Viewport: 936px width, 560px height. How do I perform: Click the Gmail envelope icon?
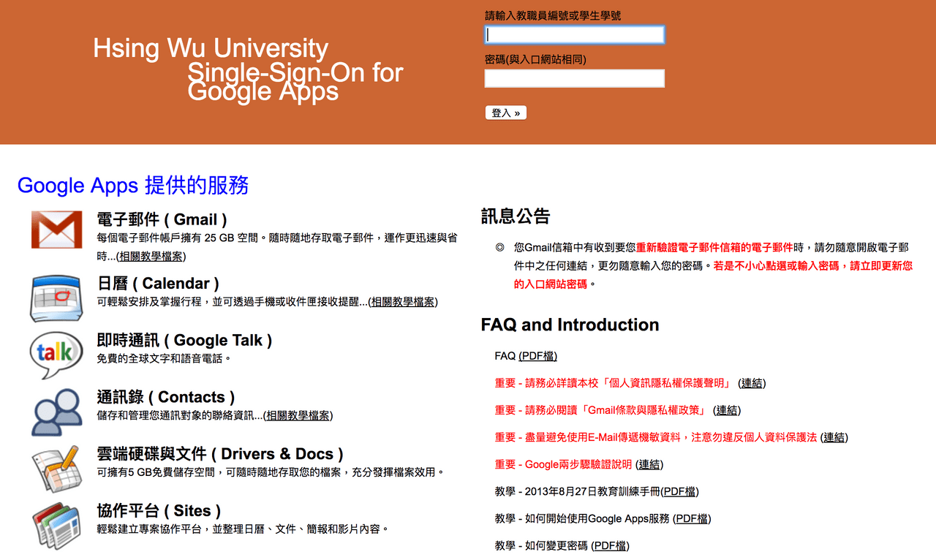pyautogui.click(x=56, y=230)
